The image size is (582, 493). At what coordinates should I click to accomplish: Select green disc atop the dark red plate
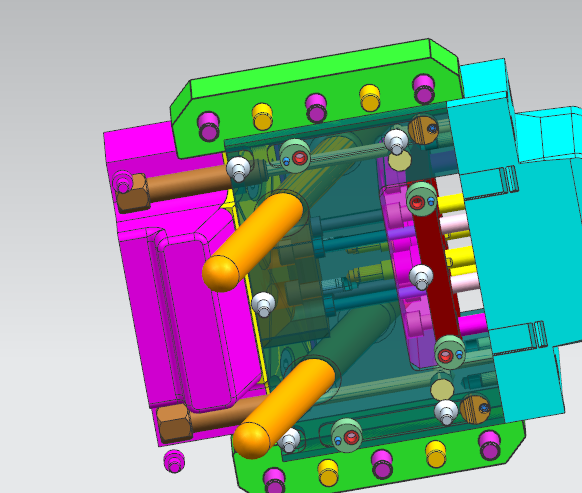click(422, 200)
